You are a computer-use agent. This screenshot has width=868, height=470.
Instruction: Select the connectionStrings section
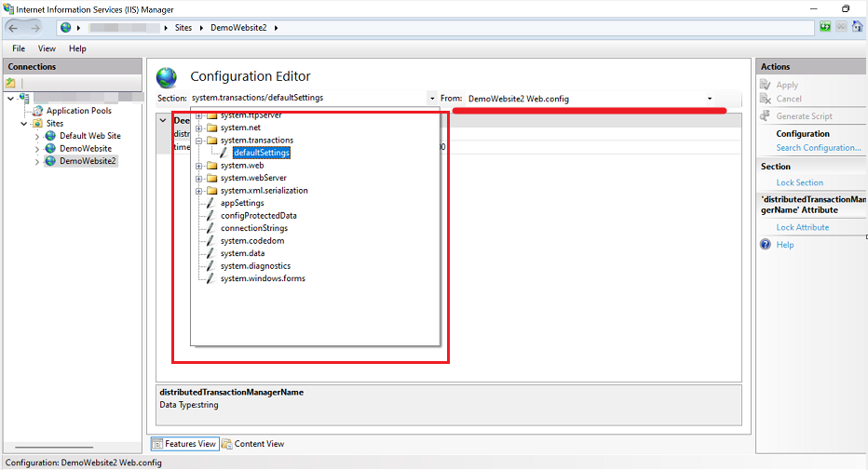(254, 228)
